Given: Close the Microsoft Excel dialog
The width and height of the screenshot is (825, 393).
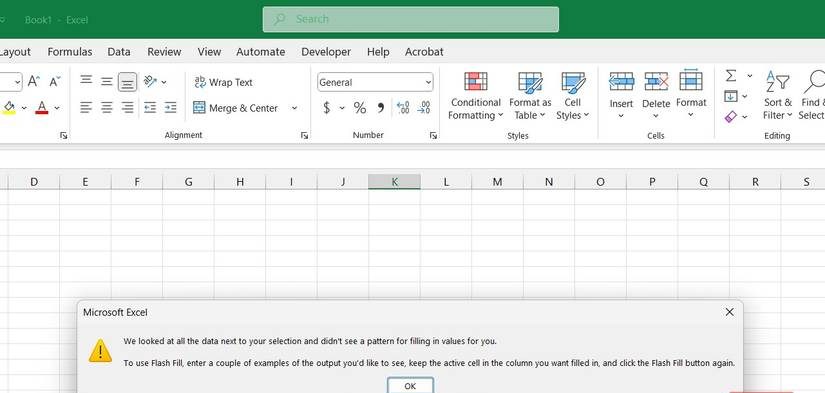Looking at the screenshot, I should 729,312.
